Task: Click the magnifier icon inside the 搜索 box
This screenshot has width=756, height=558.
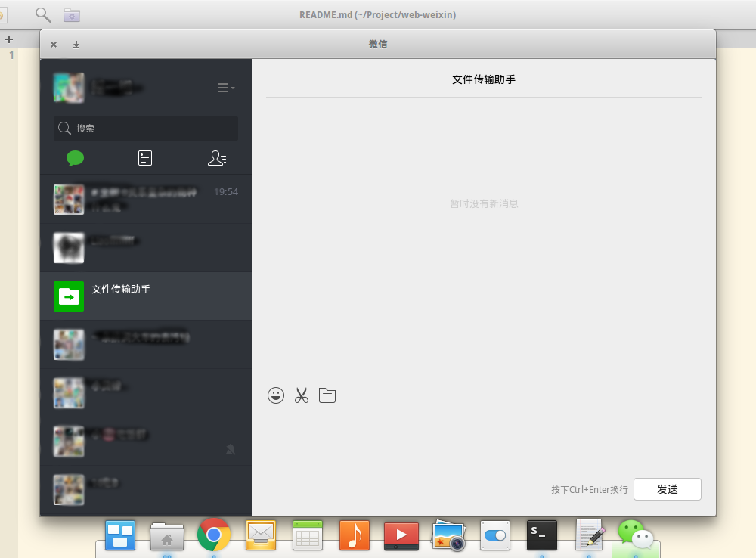Action: tap(64, 128)
